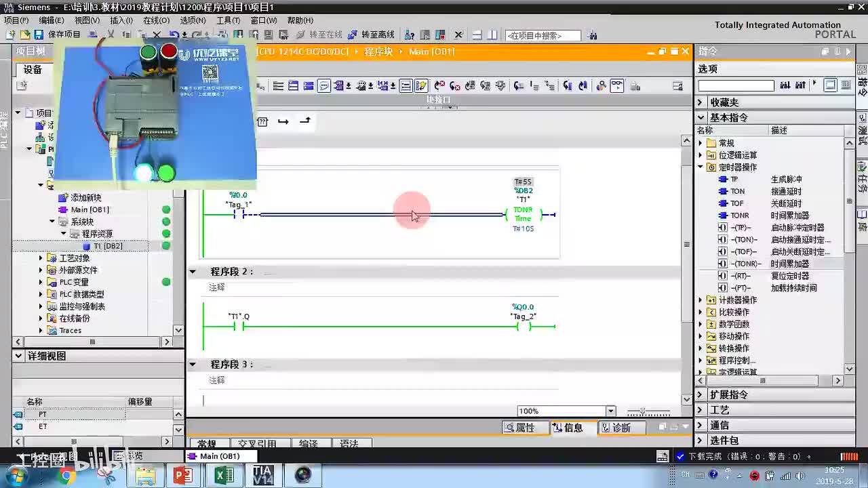Insert an open branch from favorites bar

[x=283, y=121]
